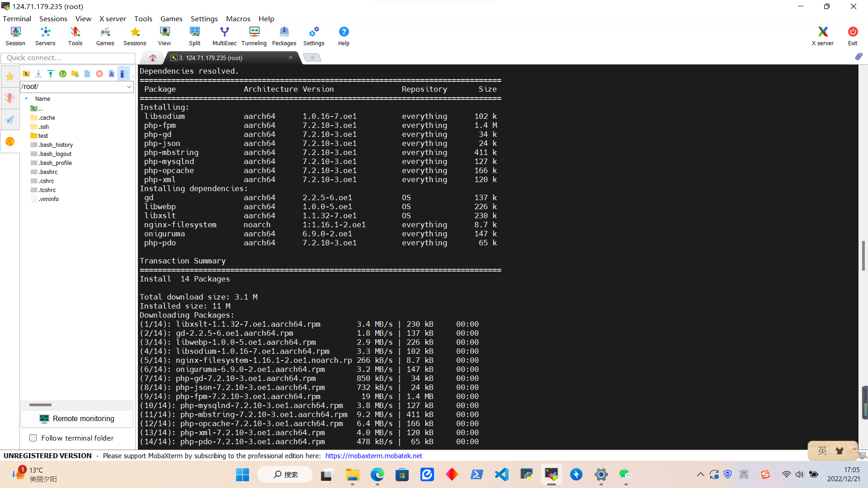Click the Split terminal icon

point(194,36)
